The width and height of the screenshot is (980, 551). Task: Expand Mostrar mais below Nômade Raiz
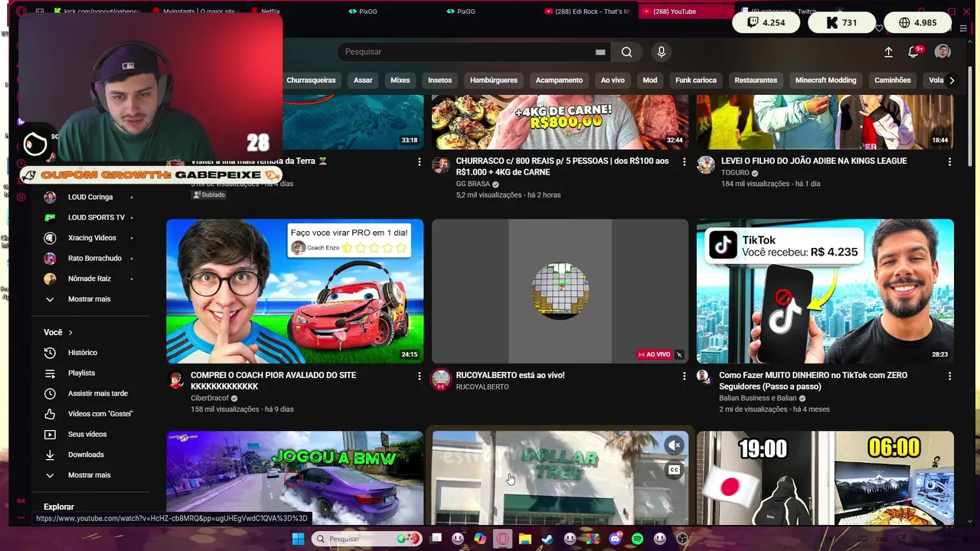90,299
